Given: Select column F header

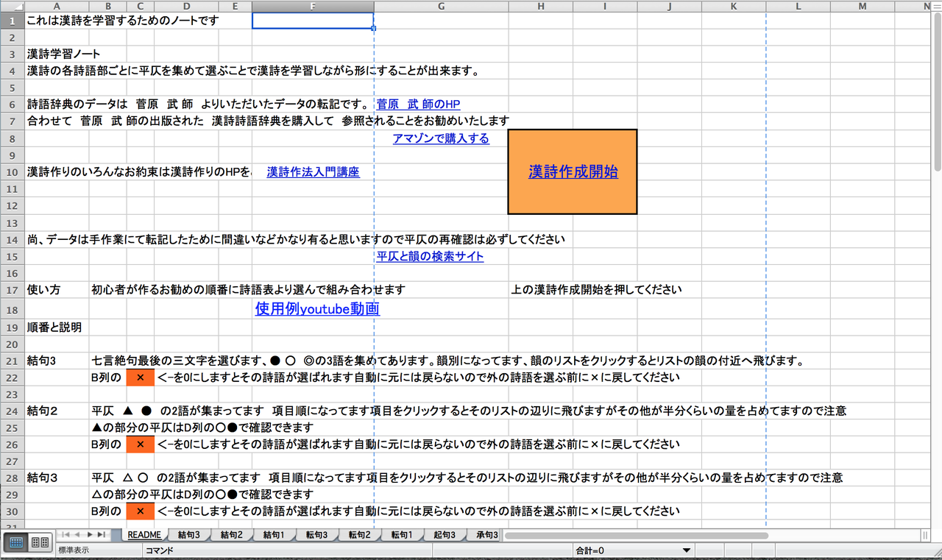Looking at the screenshot, I should tap(313, 6).
